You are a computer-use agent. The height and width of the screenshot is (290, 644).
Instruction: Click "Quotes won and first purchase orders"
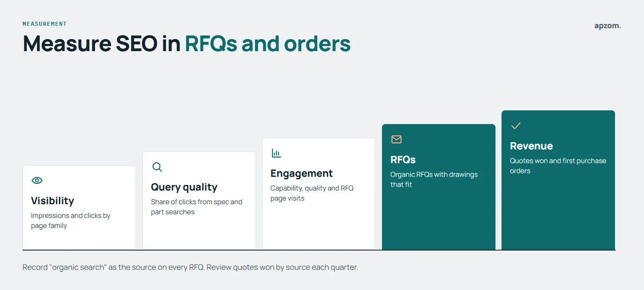coord(558,166)
